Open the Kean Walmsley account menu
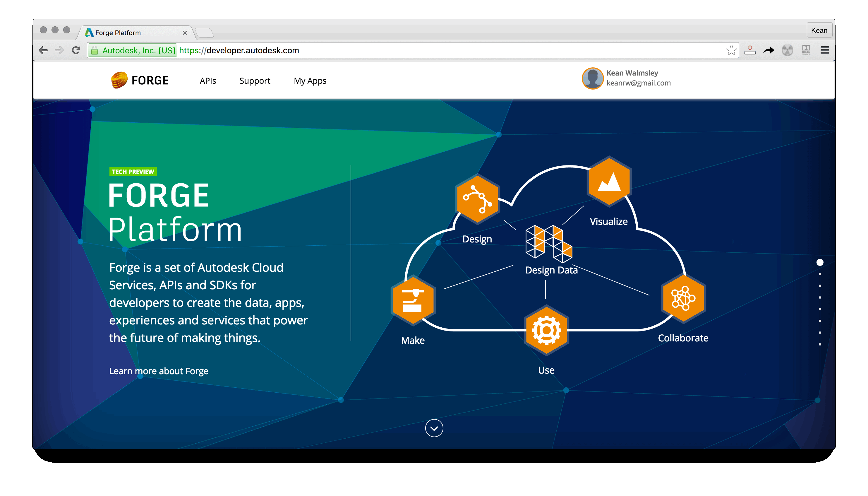This screenshot has height=496, width=868. pos(626,78)
